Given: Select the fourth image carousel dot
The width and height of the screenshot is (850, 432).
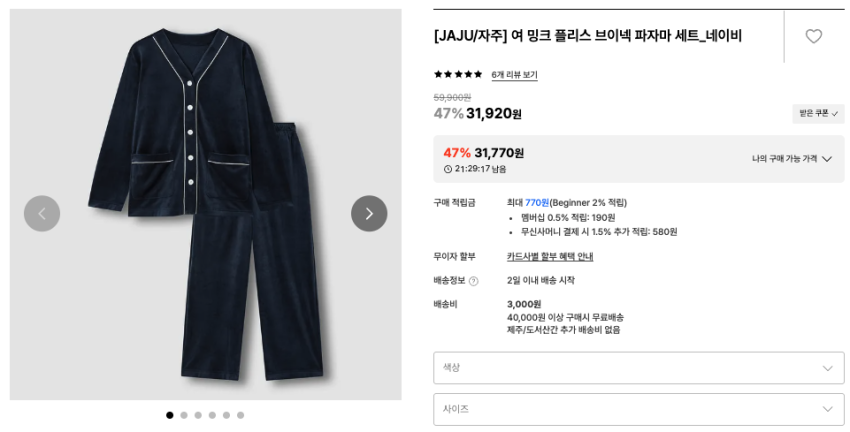Looking at the screenshot, I should [212, 415].
